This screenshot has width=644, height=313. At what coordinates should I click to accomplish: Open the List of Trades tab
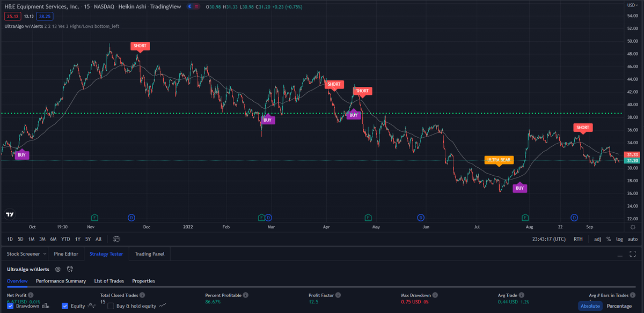(x=109, y=281)
